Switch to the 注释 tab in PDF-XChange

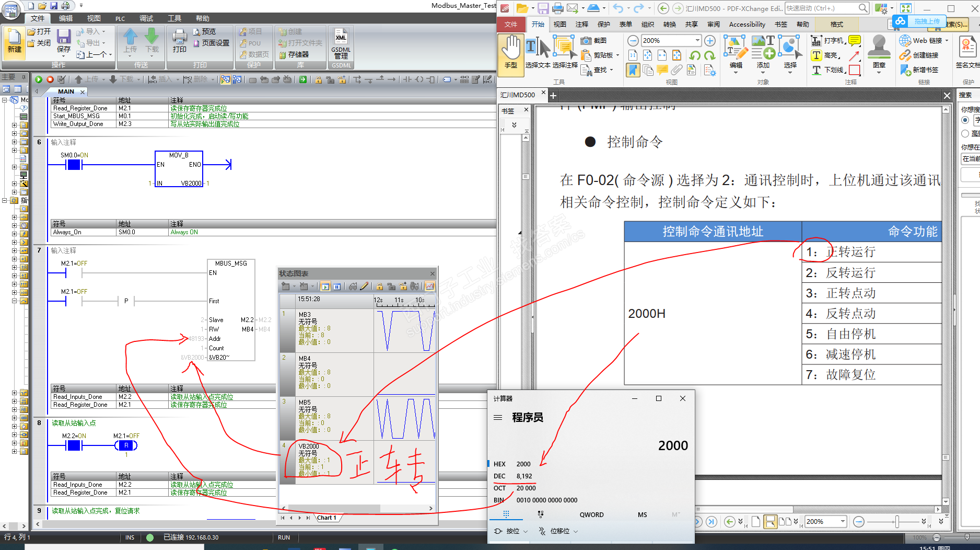coord(582,24)
